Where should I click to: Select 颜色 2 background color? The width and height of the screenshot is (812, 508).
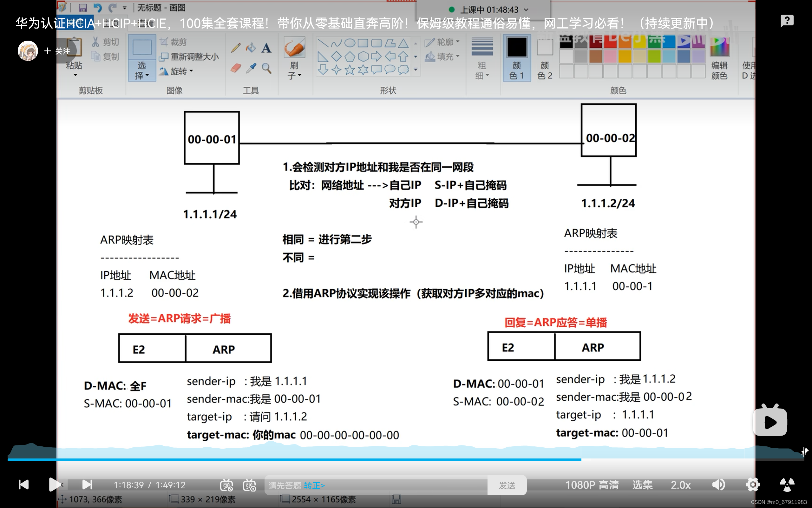tap(545, 58)
